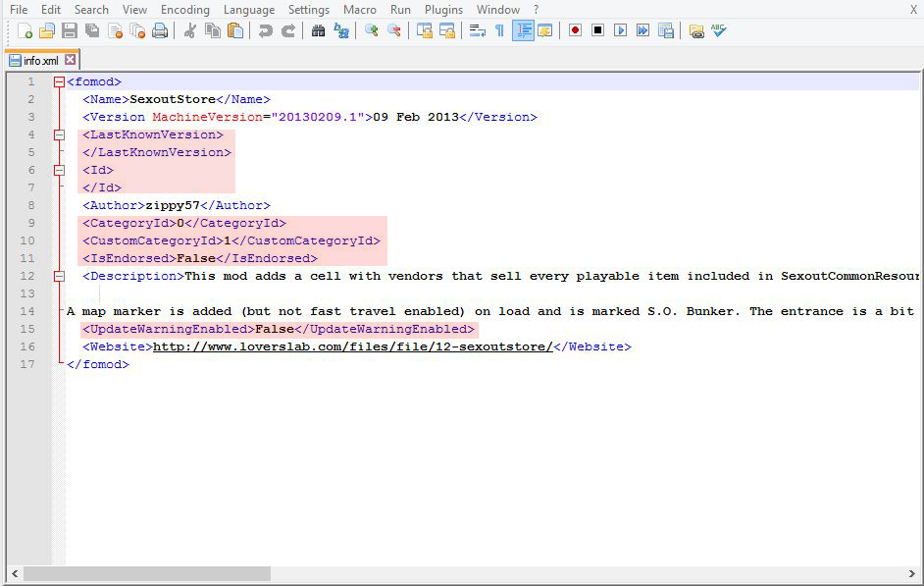Toggle Show All Characters paragraph icon
Screen dimensions: 924x586
tap(500, 30)
